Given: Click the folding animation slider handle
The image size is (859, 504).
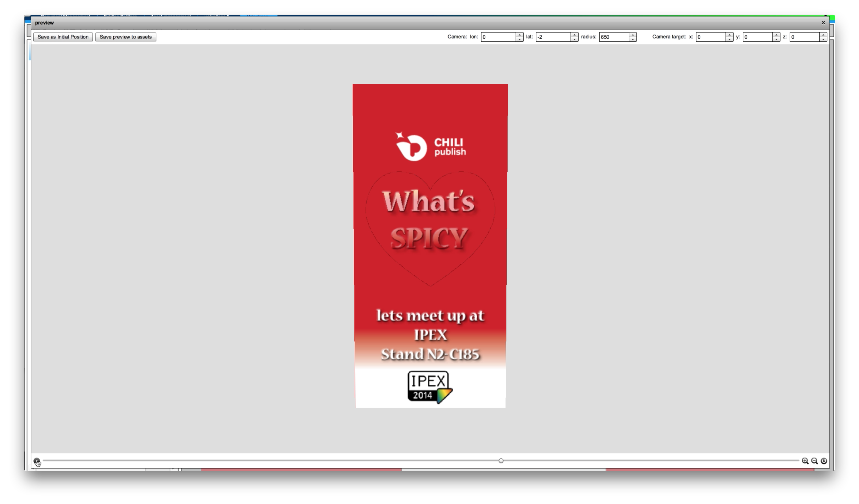Looking at the screenshot, I should (x=501, y=461).
